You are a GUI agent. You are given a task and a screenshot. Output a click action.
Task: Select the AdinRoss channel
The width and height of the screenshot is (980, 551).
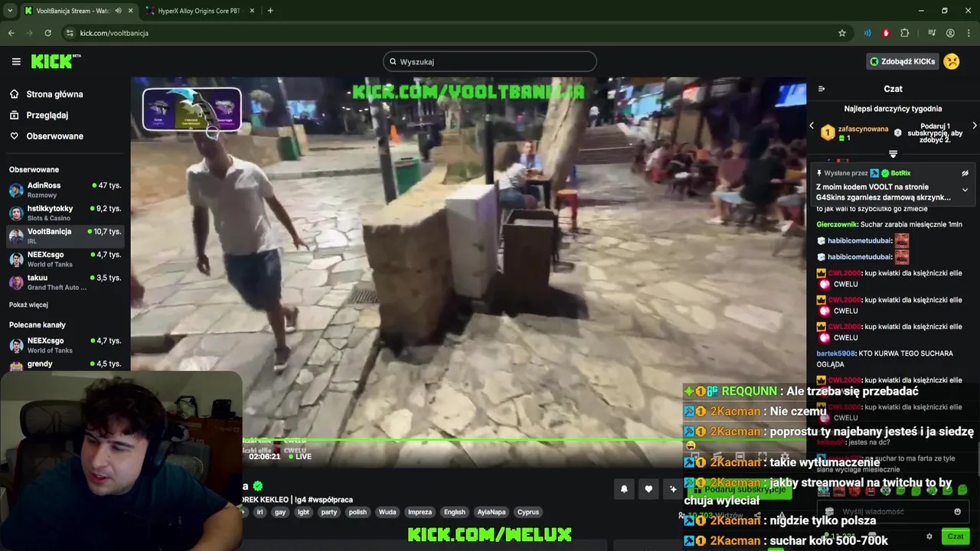pos(65,190)
